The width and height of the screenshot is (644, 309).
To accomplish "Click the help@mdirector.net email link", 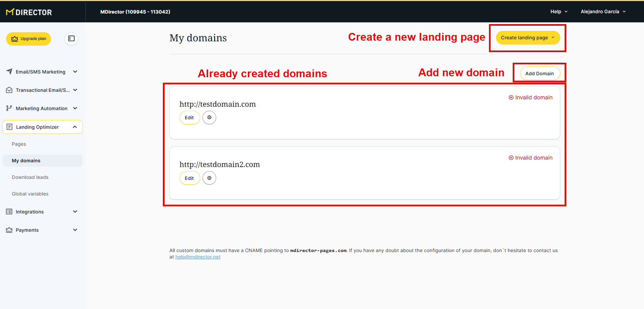I will coord(198,257).
